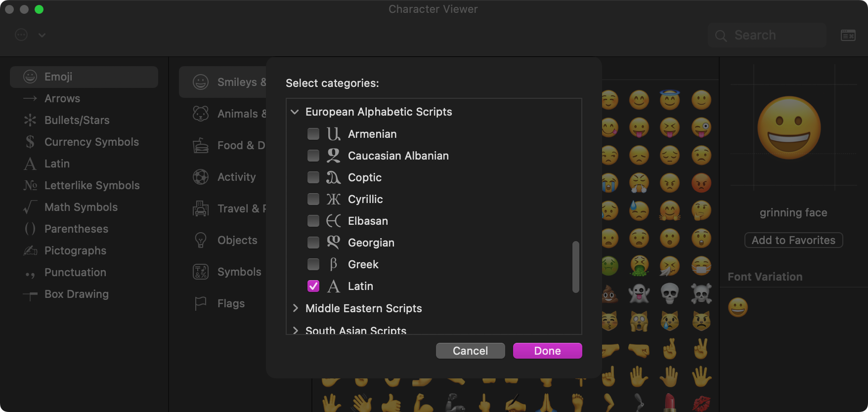Collapse the European Alphabetic Scripts section
This screenshot has height=412, width=868.
(x=295, y=112)
